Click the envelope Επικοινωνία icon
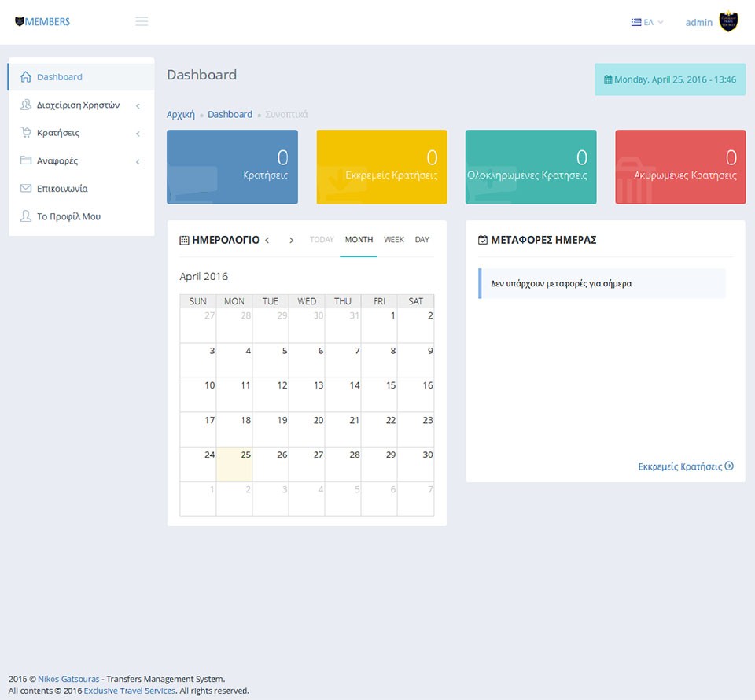This screenshot has width=755, height=700. coord(26,189)
